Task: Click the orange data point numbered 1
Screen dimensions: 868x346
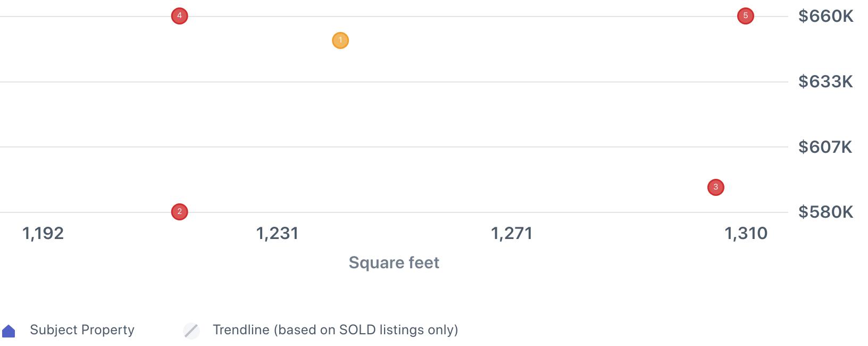Action: tap(340, 40)
